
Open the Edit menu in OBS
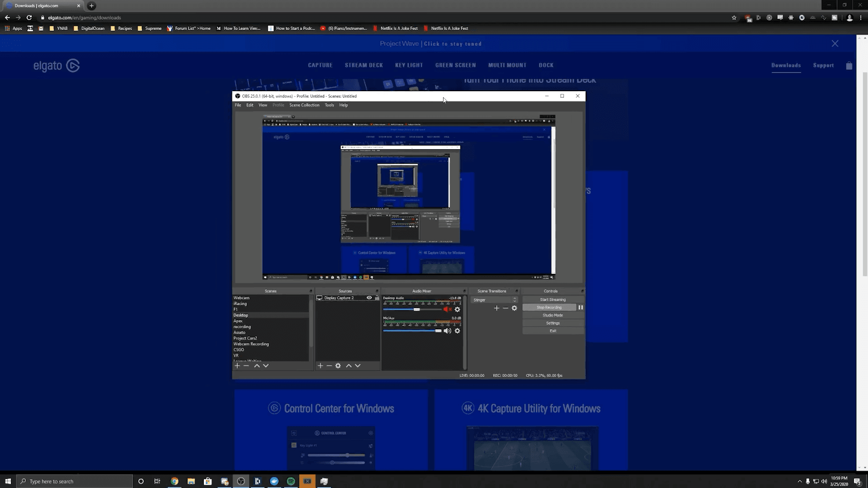[250, 105]
